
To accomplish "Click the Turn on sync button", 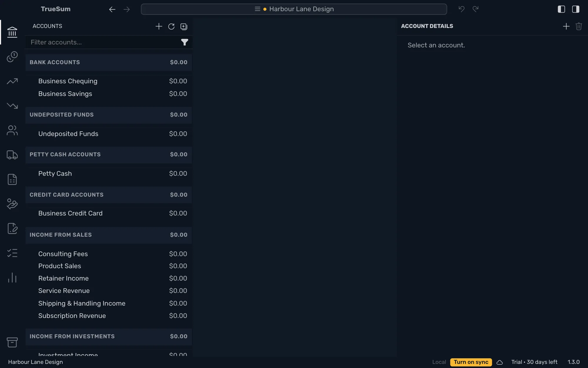I will pyautogui.click(x=471, y=362).
